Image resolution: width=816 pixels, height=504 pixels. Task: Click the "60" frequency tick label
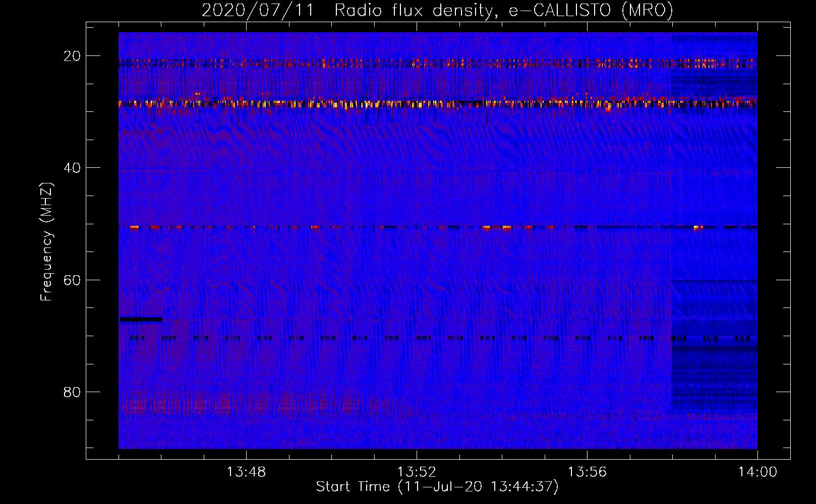(x=72, y=280)
